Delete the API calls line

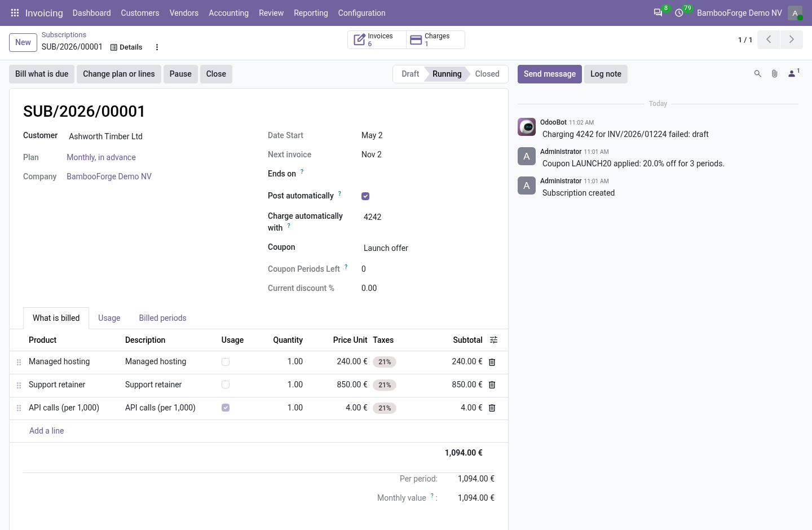pyautogui.click(x=492, y=408)
